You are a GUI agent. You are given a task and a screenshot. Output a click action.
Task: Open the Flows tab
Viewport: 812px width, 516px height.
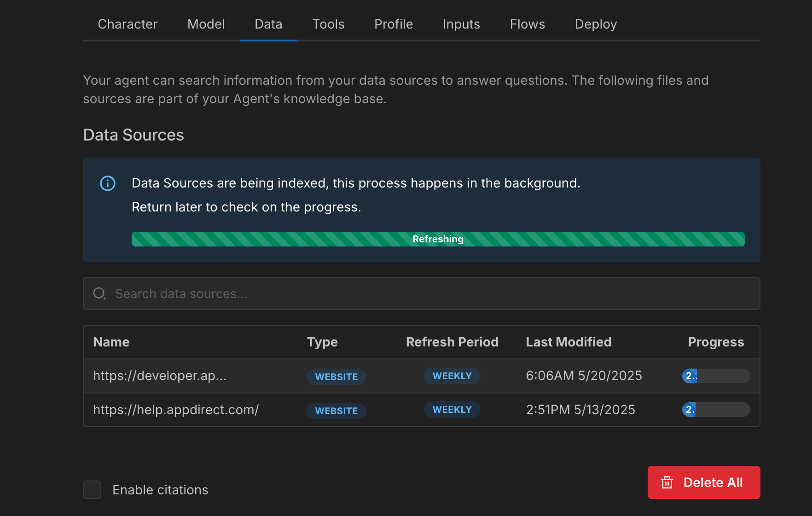(528, 24)
